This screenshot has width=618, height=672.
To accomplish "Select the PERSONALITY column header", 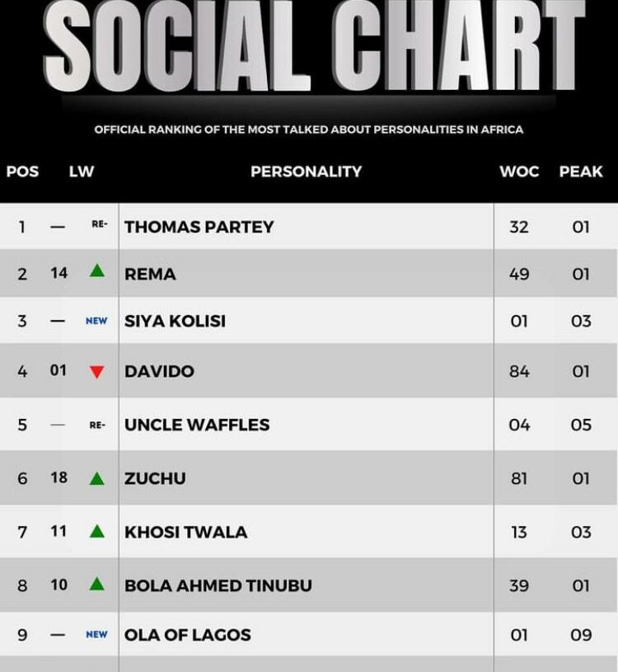I will click(x=307, y=172).
